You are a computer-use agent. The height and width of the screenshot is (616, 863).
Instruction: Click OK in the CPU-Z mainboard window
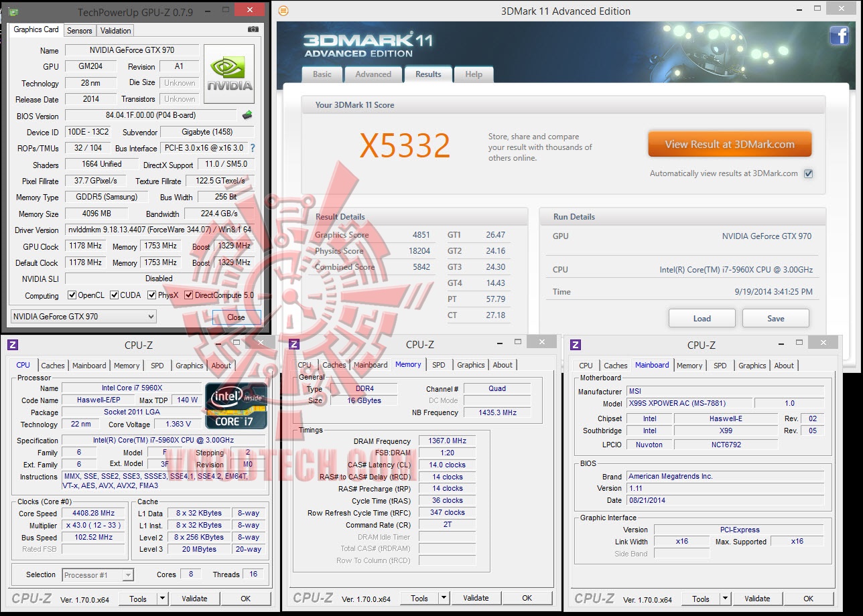[809, 599]
